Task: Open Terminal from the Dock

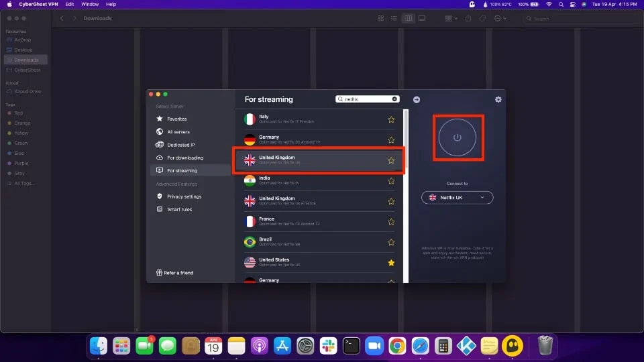Action: coord(351,346)
